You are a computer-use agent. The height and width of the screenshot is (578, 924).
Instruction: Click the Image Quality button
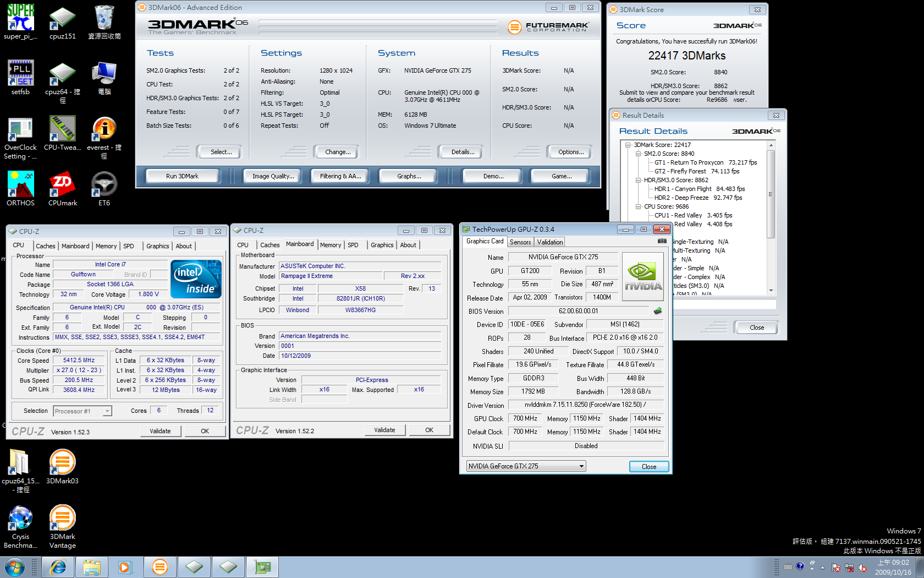pyautogui.click(x=273, y=176)
